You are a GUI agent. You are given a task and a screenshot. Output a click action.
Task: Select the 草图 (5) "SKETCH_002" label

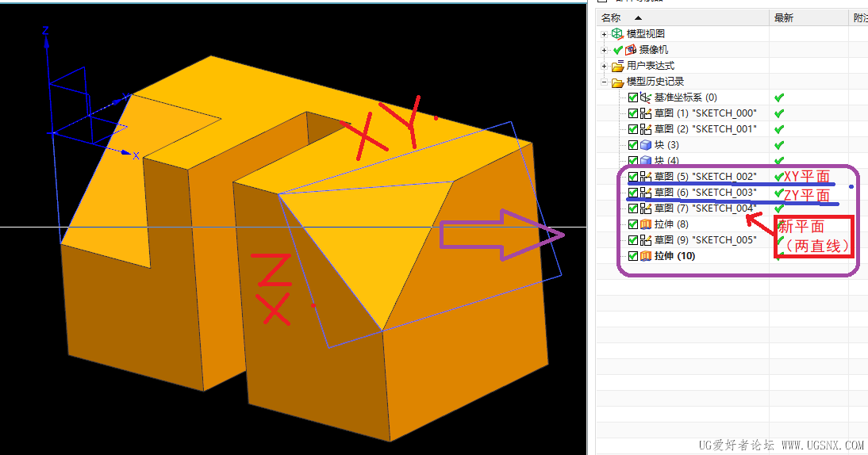coord(706,176)
